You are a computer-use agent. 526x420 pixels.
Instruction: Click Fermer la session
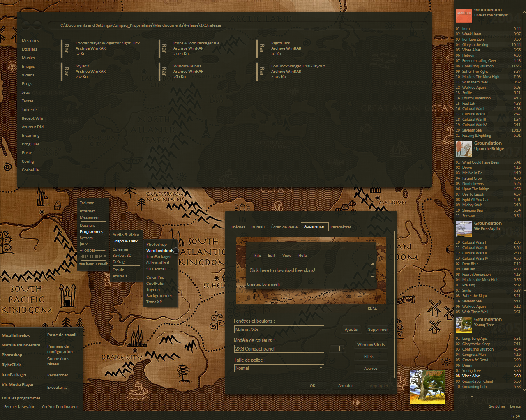[x=20, y=407]
